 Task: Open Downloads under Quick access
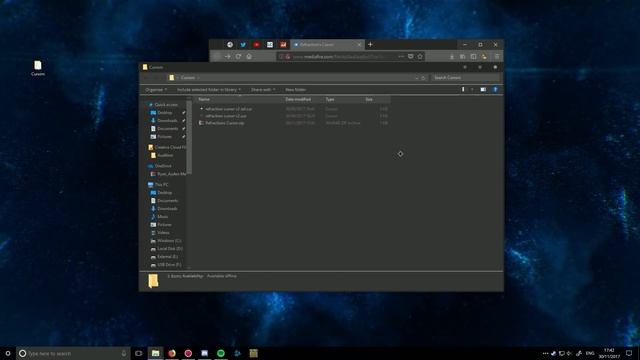pyautogui.click(x=164, y=120)
